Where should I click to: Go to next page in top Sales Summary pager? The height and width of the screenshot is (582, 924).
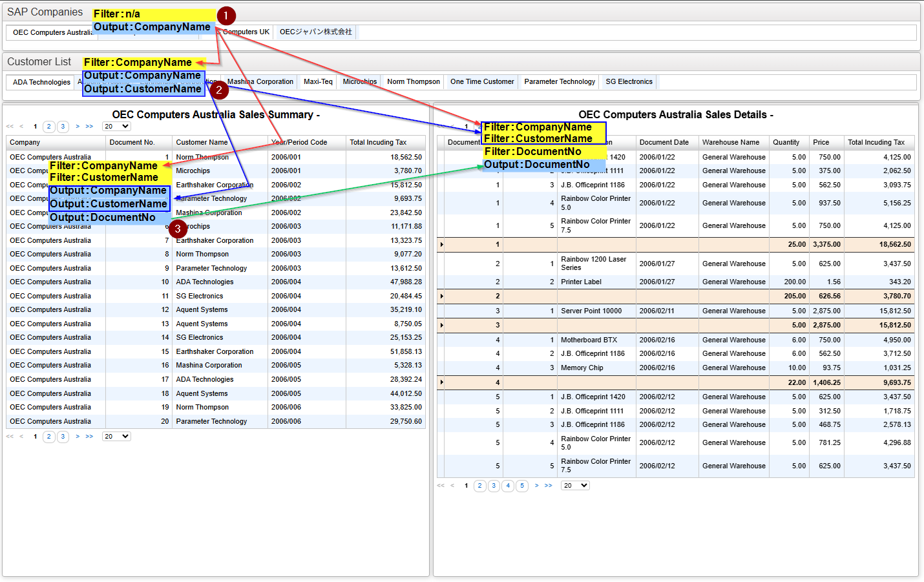[78, 127]
